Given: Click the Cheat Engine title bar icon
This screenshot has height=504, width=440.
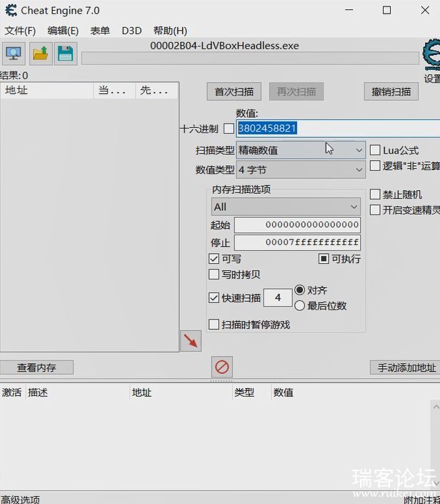Looking at the screenshot, I should click(x=11, y=11).
